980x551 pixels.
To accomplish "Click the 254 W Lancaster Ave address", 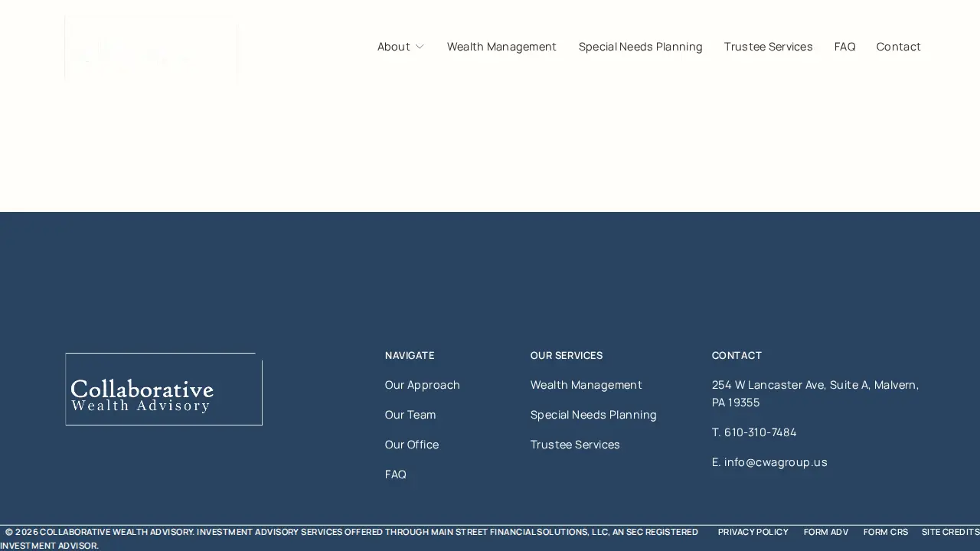I will (x=815, y=393).
